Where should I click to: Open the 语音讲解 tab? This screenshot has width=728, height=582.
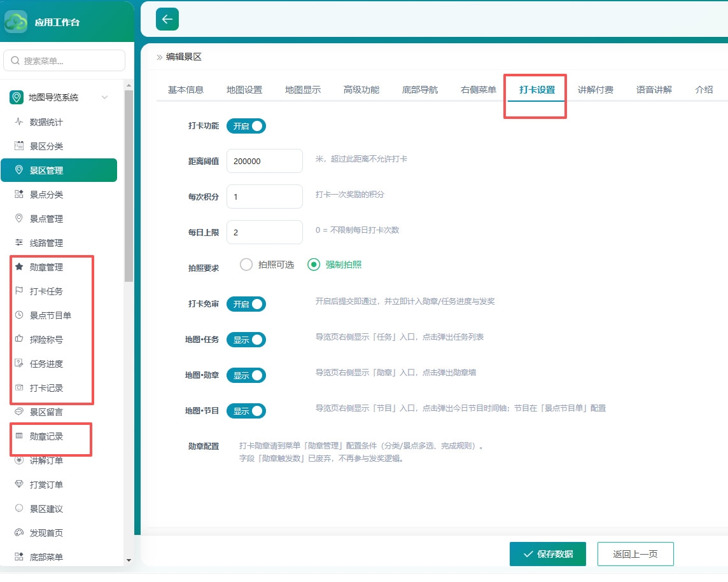click(x=654, y=90)
